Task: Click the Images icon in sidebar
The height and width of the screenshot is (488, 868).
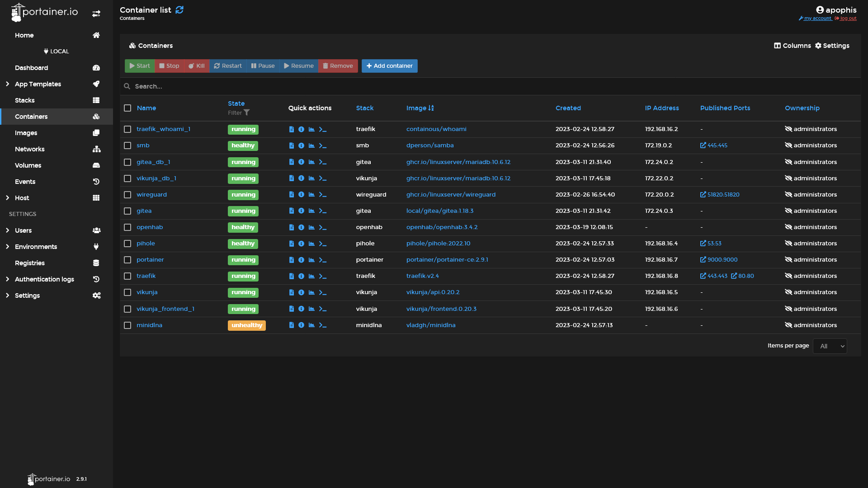Action: pos(96,133)
